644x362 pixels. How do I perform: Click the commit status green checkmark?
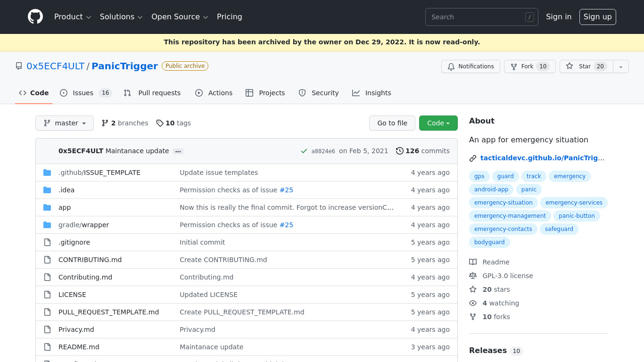click(x=304, y=151)
